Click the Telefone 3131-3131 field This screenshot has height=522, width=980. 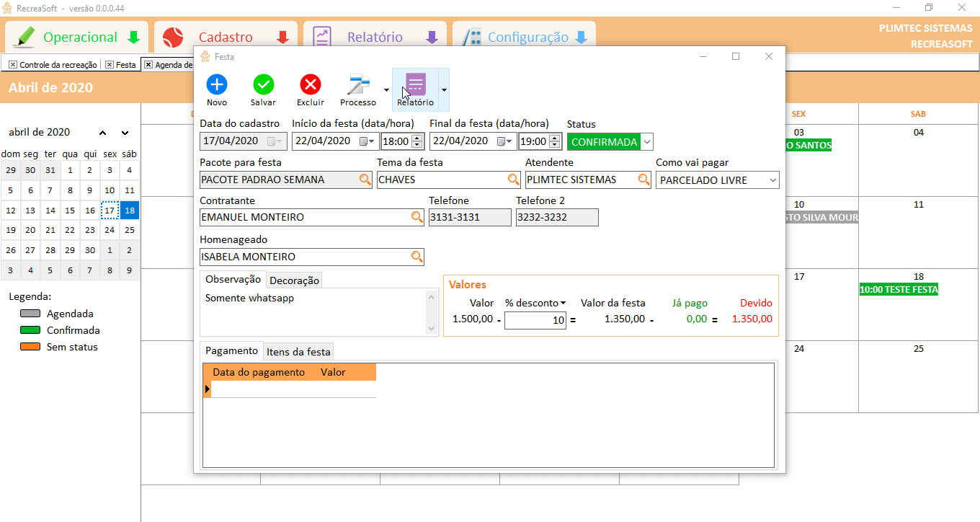(470, 217)
